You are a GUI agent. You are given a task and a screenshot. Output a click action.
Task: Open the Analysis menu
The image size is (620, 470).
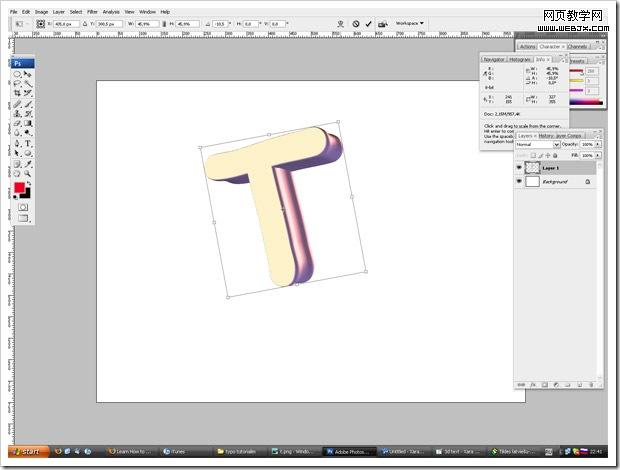(x=111, y=12)
